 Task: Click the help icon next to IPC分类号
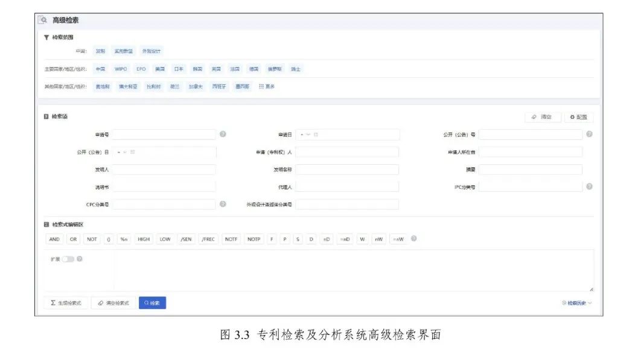tap(589, 186)
